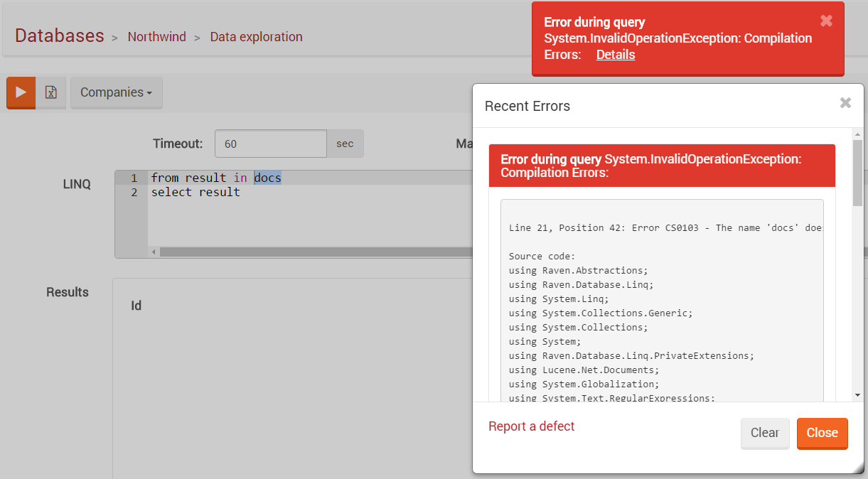This screenshot has height=479, width=868.
Task: Click 'using Raven.Abstractions;' source line
Action: [579, 271]
